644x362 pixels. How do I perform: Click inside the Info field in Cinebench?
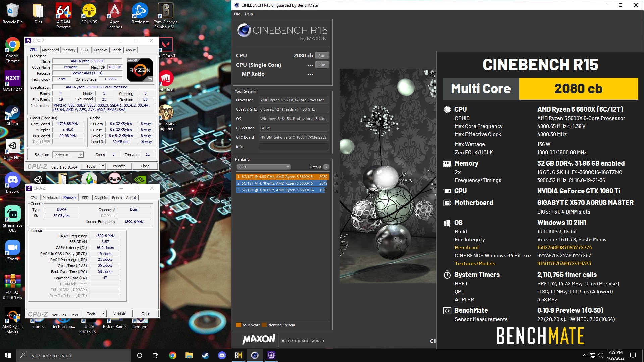[x=293, y=147]
